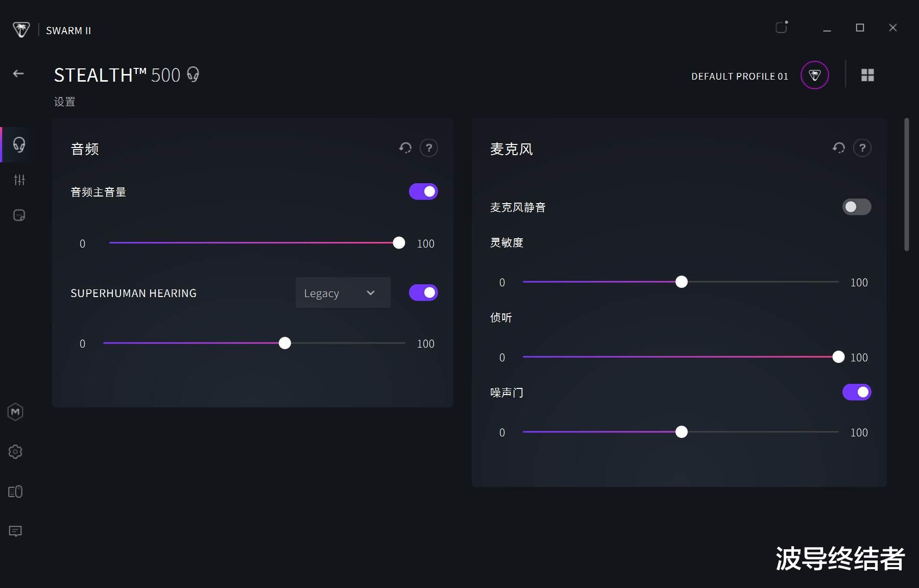Click the STEALTH™ 500 device title
Viewport: 919px width, 588px height.
click(117, 75)
